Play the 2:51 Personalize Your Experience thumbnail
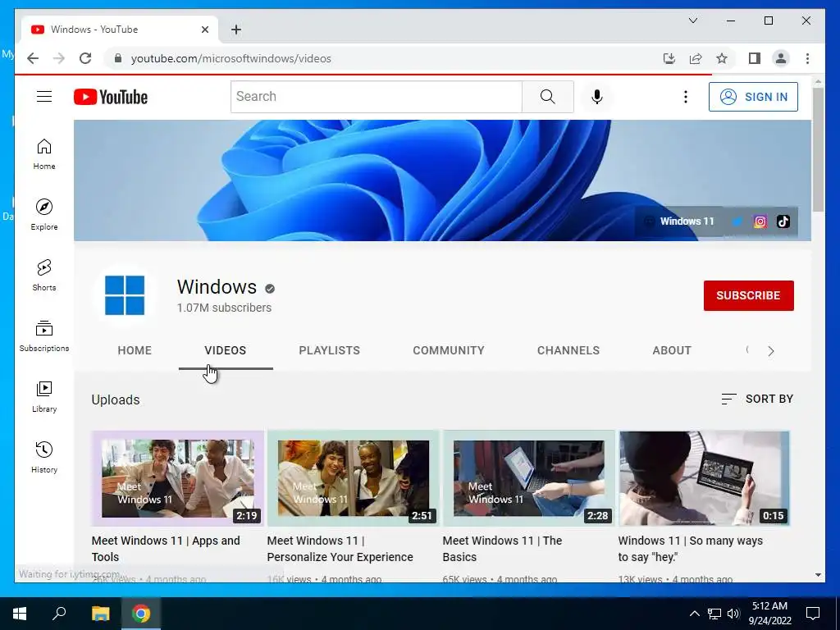The width and height of the screenshot is (840, 630). [x=353, y=478]
